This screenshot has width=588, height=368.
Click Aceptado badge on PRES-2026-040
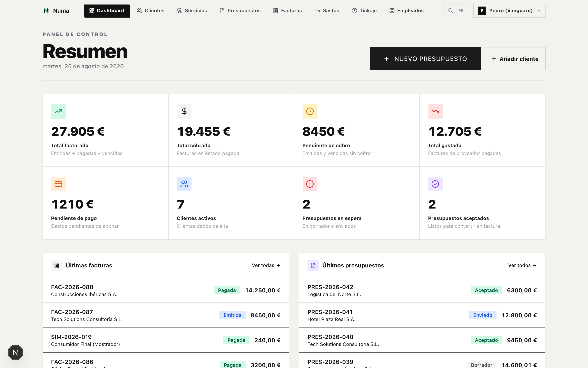pyautogui.click(x=486, y=340)
